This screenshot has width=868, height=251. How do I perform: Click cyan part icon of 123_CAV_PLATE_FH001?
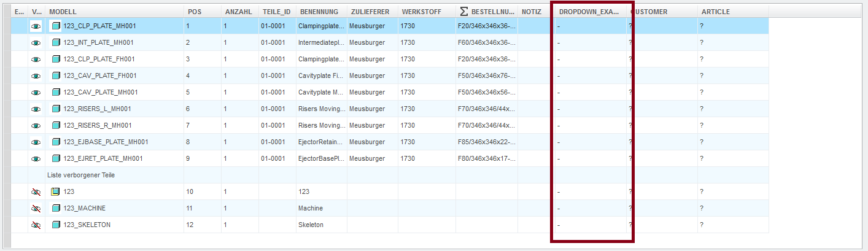(x=56, y=76)
